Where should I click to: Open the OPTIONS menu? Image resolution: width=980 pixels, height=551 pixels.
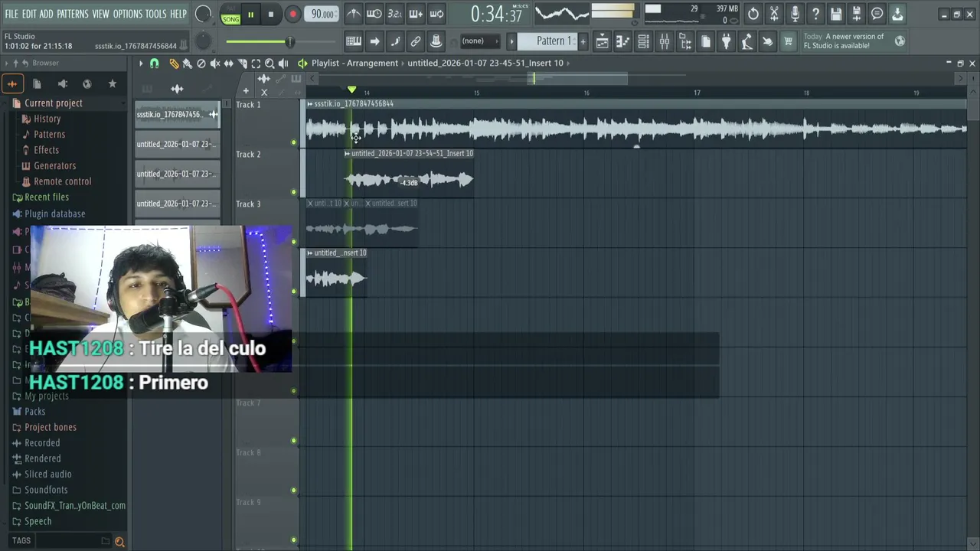click(x=128, y=15)
